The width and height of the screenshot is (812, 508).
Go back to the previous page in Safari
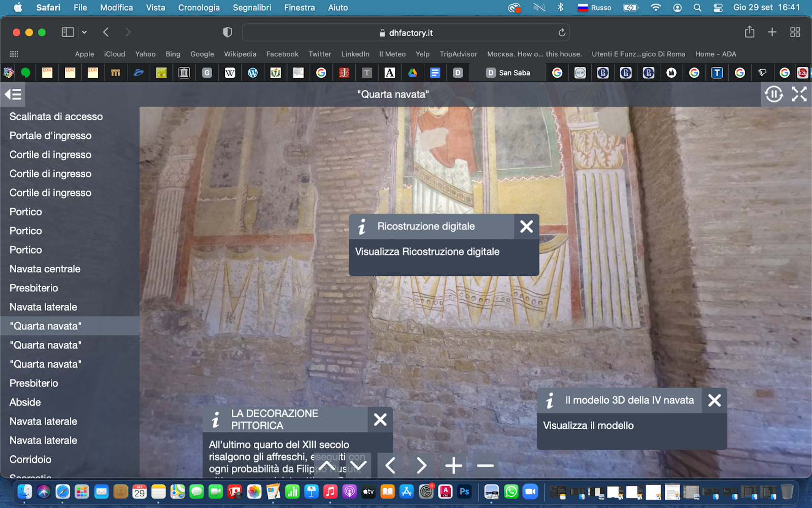pos(106,33)
